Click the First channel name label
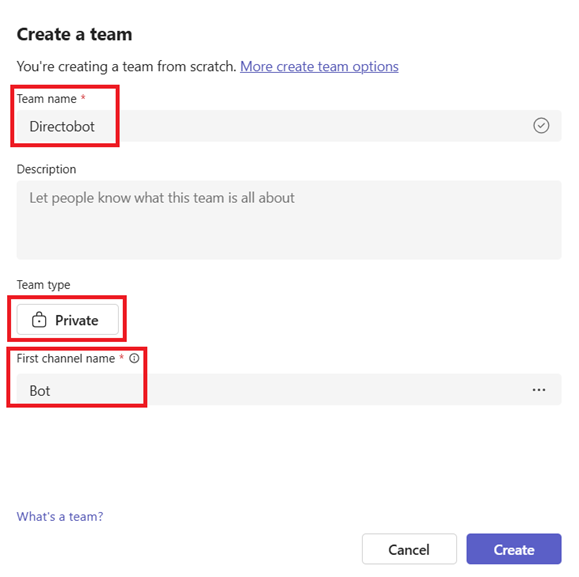Viewport: 579px width, 577px height. [x=66, y=358]
